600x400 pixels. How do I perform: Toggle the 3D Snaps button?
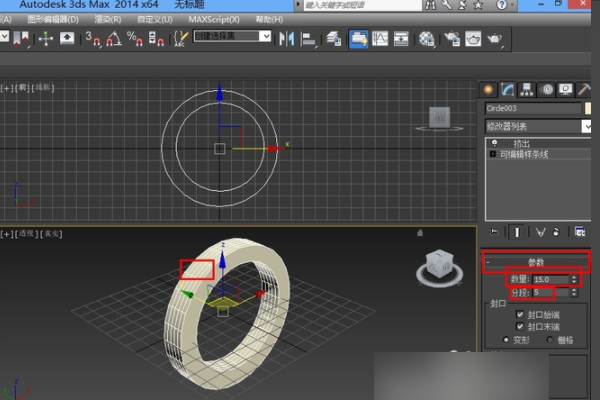93,39
